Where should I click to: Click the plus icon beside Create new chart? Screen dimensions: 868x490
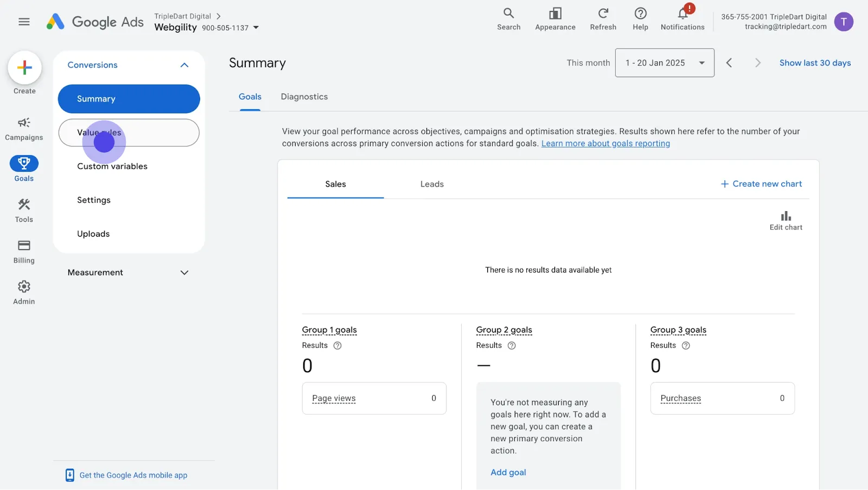[x=724, y=184]
